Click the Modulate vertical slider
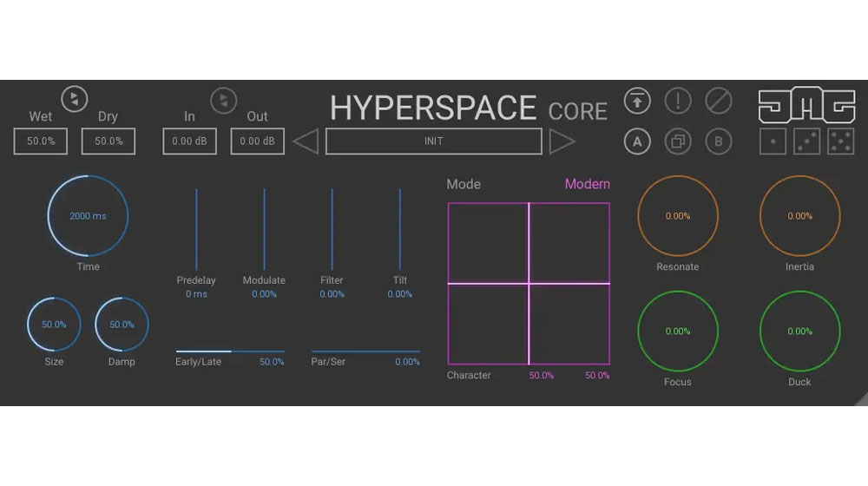The width and height of the screenshot is (868, 486). click(x=264, y=229)
